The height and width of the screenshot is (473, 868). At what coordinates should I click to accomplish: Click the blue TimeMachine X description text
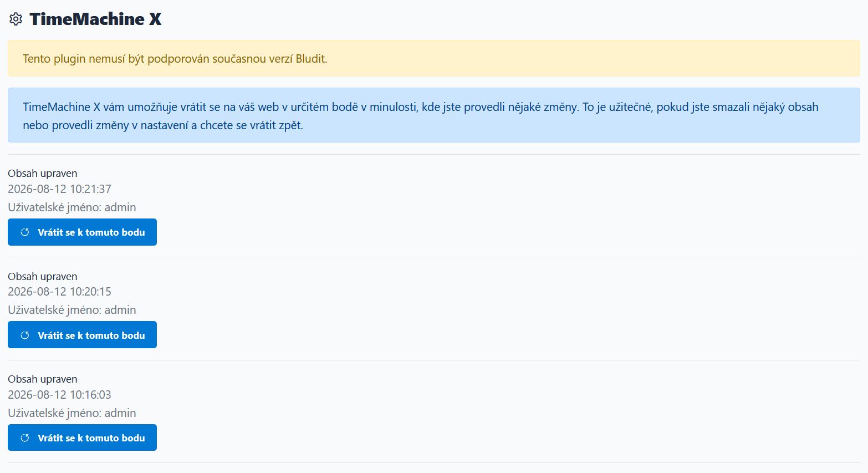pyautogui.click(x=421, y=116)
